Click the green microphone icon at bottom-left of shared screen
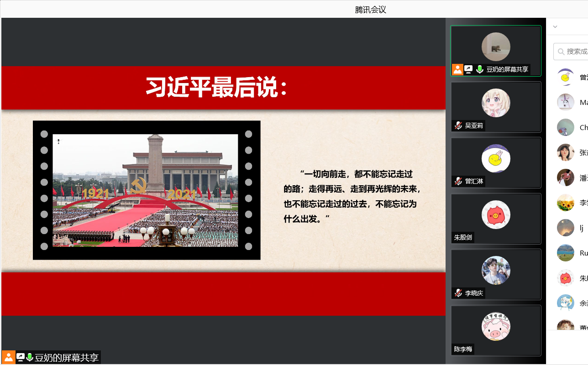 point(30,357)
